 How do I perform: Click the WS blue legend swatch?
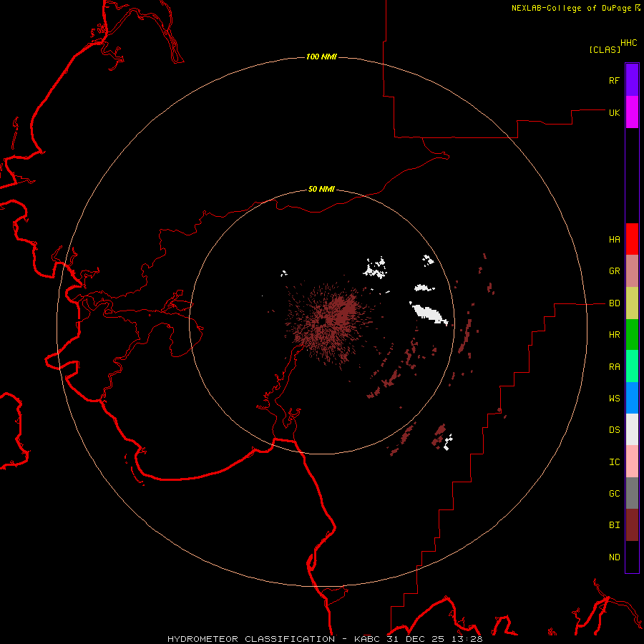tap(632, 398)
